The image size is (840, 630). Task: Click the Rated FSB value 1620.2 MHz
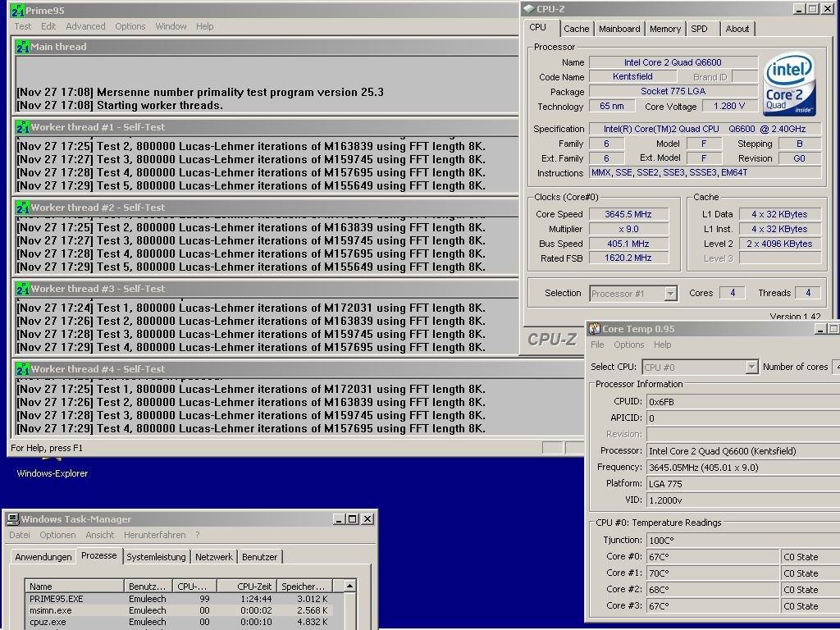[x=628, y=258]
